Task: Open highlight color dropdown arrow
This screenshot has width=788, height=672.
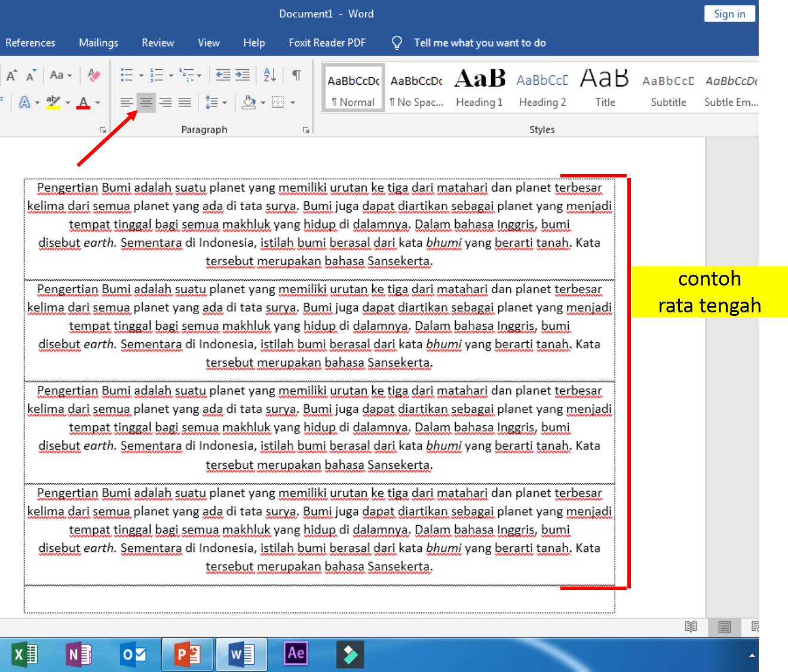Action: (68, 103)
